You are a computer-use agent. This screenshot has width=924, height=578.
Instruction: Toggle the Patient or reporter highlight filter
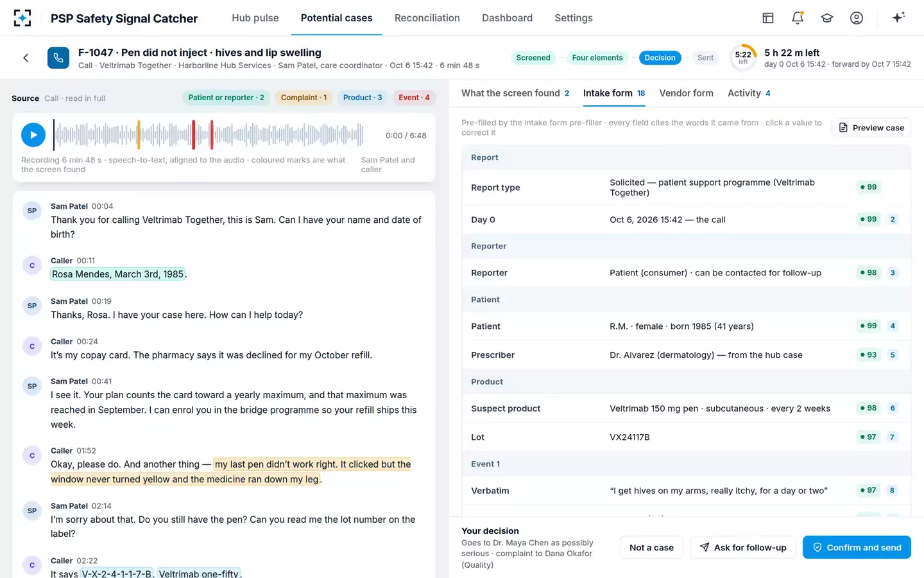pyautogui.click(x=226, y=98)
